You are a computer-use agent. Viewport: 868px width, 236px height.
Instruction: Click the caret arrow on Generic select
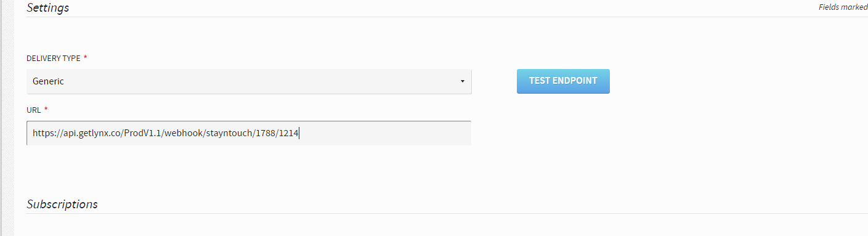(462, 81)
